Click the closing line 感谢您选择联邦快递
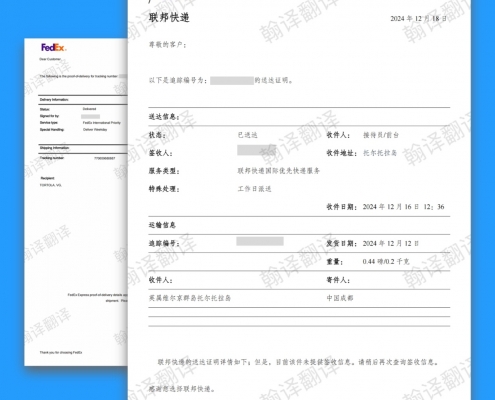This screenshot has height=400, width=495. [x=182, y=389]
